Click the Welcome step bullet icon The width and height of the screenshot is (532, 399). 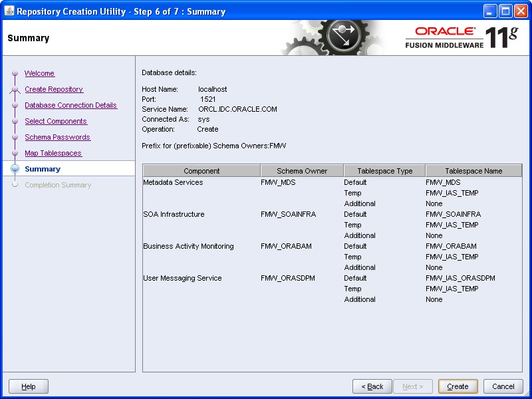(15, 73)
